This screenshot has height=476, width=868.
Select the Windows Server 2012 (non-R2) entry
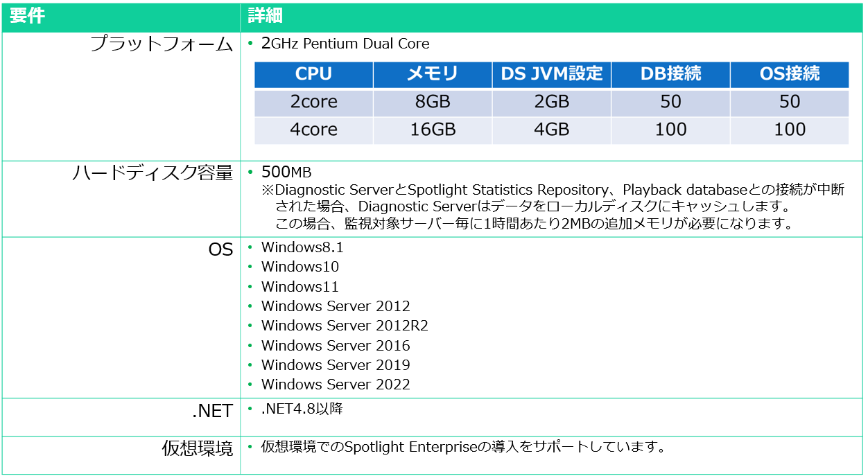pos(336,306)
